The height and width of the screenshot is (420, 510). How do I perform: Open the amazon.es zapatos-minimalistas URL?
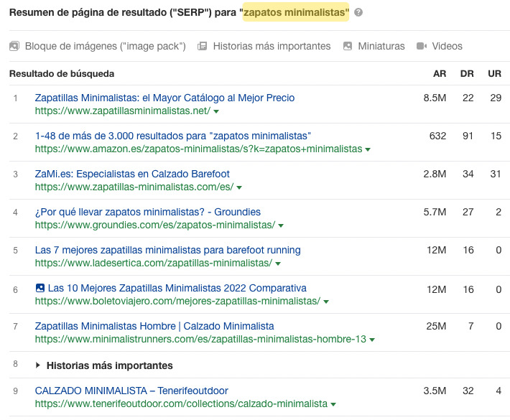coord(198,149)
